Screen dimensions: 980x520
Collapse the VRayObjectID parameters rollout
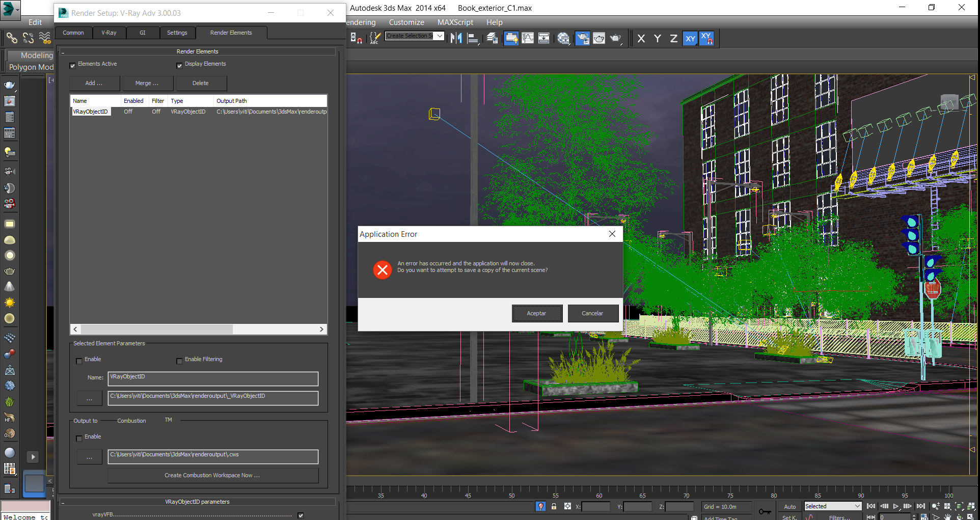197,502
